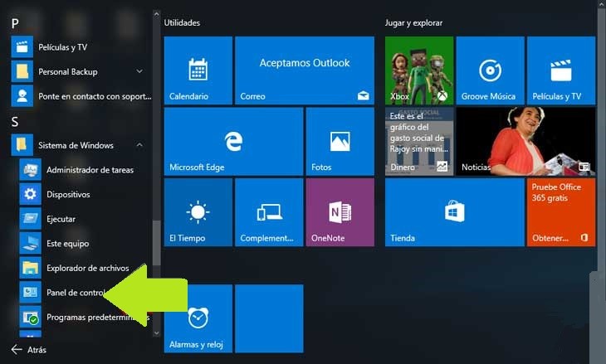Click the Administrador de tareas icon
This screenshot has width=606, height=364.
coord(30,170)
